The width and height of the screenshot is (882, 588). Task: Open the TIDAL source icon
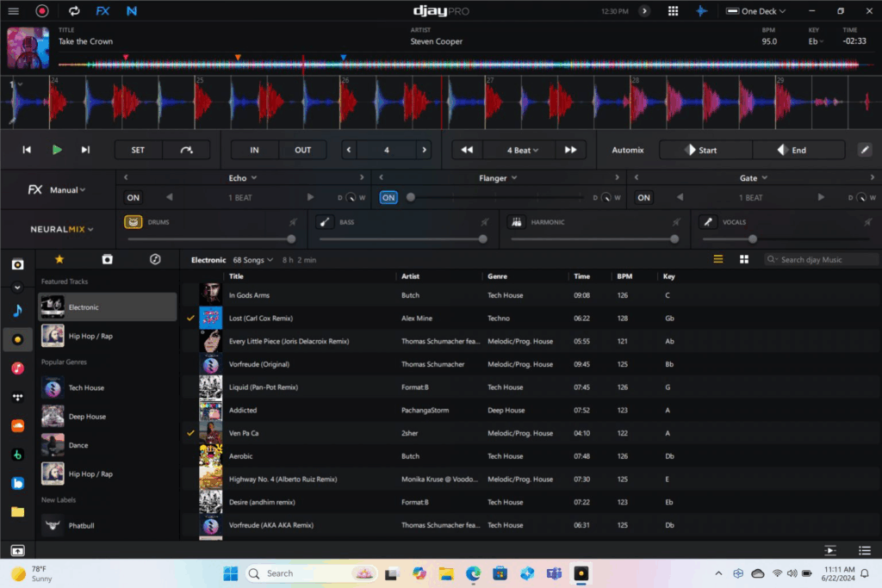click(17, 397)
